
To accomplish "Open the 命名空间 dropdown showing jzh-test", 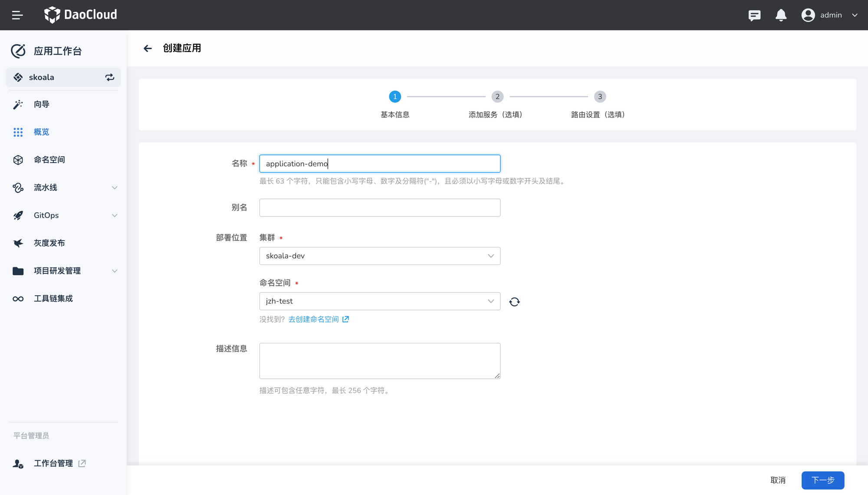I will click(380, 301).
